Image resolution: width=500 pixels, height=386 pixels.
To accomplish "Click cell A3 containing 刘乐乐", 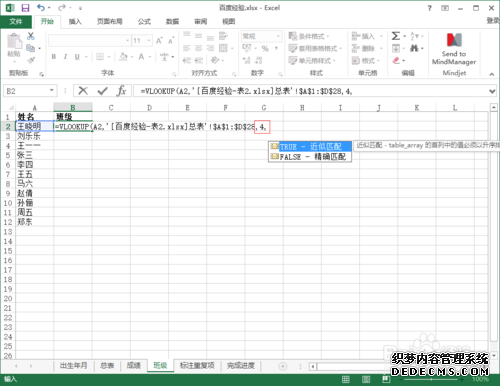I will pos(34,136).
